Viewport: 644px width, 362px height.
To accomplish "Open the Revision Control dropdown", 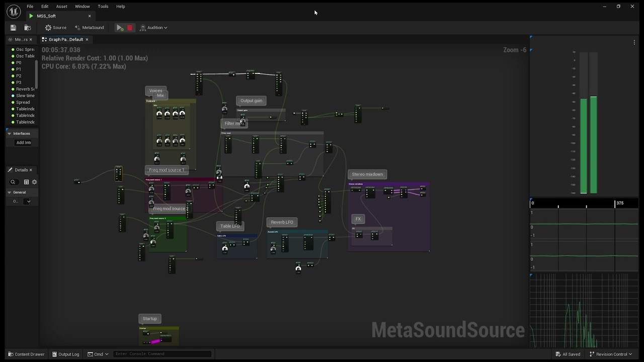I will click(611, 354).
